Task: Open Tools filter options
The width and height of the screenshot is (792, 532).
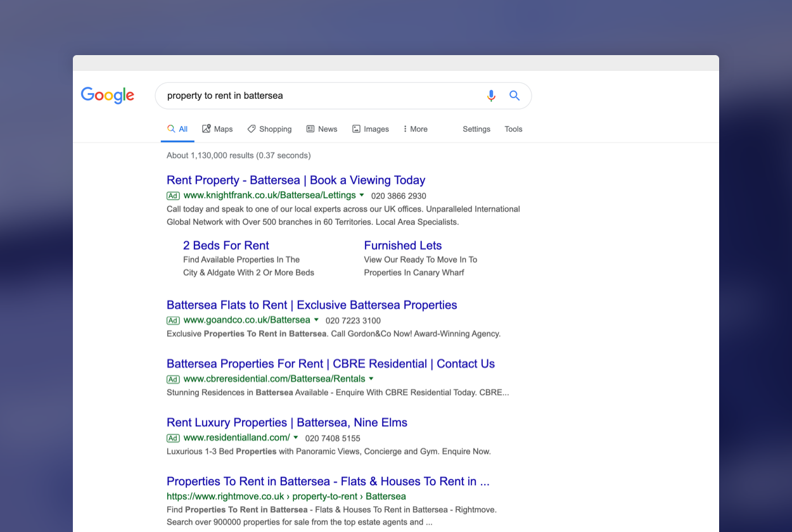Action: tap(513, 129)
